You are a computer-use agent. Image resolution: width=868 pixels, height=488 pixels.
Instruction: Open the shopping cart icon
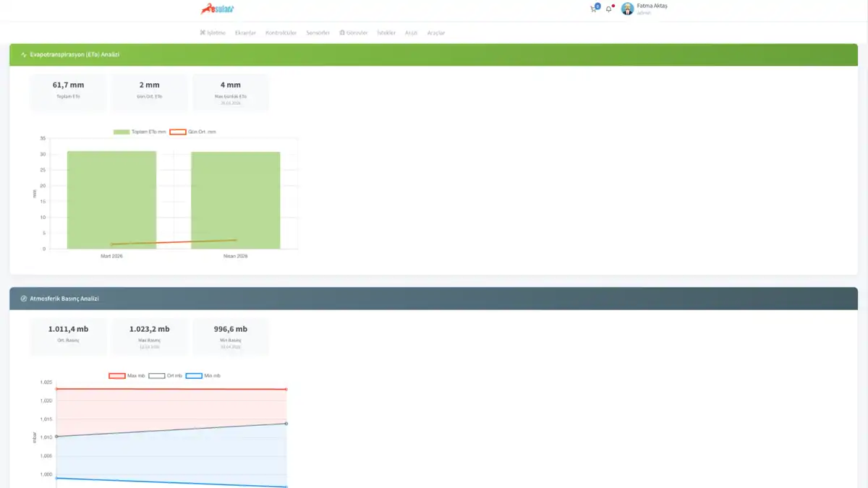coord(594,9)
